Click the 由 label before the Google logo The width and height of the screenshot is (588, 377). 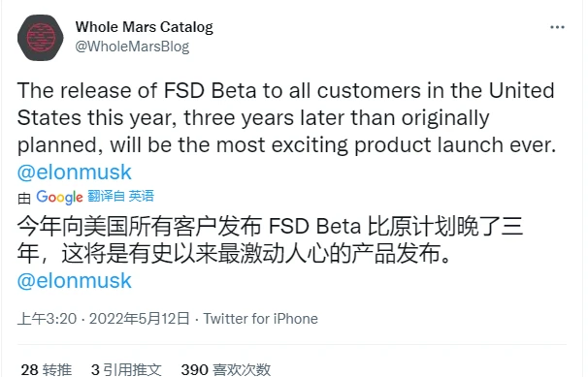24,198
